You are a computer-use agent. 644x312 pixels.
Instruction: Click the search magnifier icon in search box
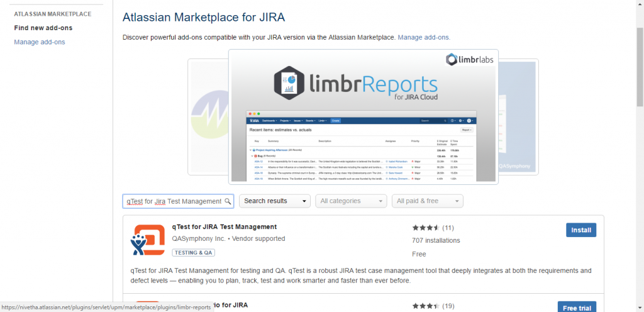[228, 201]
